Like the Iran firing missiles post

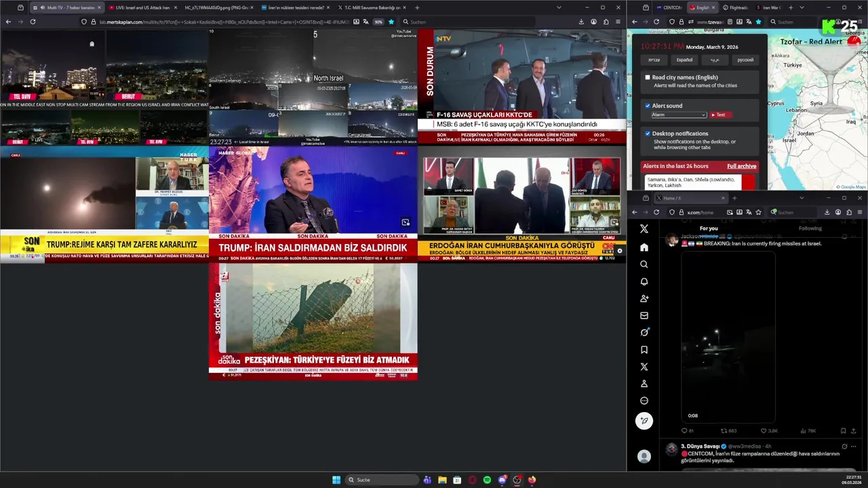point(768,430)
